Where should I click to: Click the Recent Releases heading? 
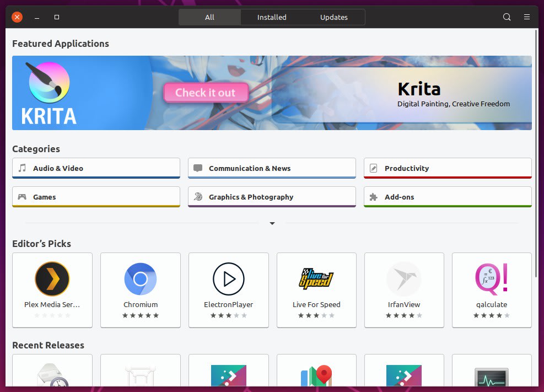coord(48,346)
